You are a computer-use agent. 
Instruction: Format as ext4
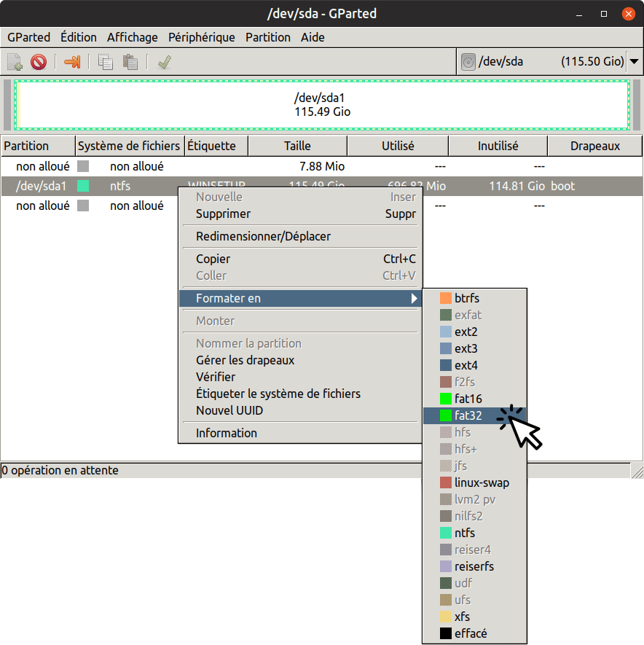(x=475, y=366)
